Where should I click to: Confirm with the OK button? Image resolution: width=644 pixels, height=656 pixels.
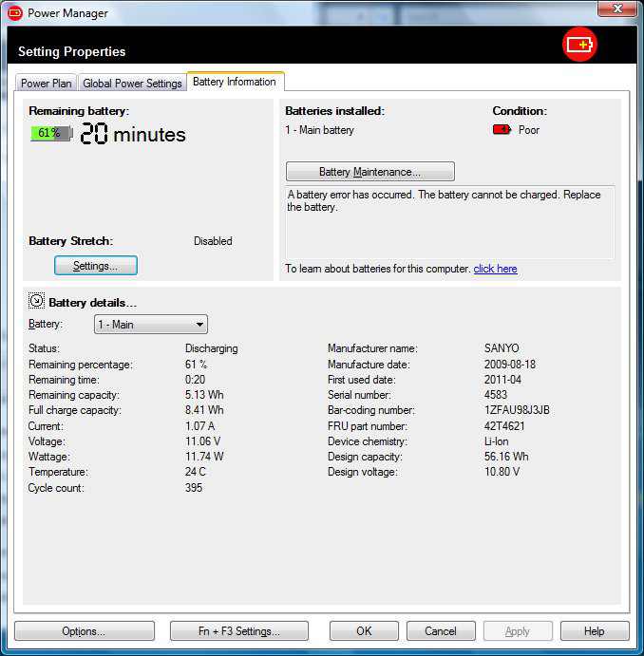364,630
